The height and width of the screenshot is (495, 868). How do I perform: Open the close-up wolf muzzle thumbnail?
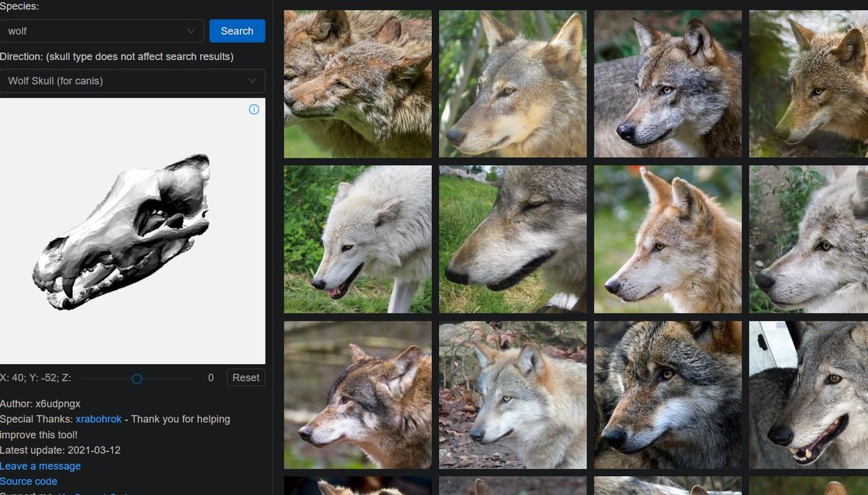pos(512,240)
